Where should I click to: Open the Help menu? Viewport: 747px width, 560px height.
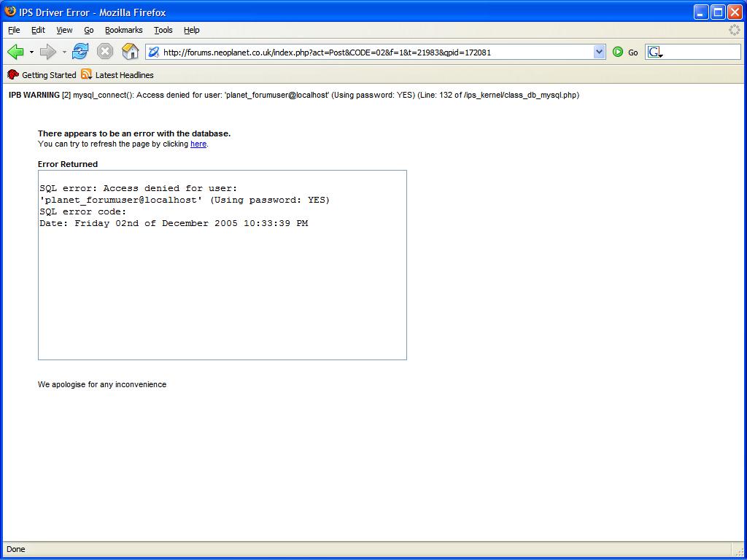[192, 30]
